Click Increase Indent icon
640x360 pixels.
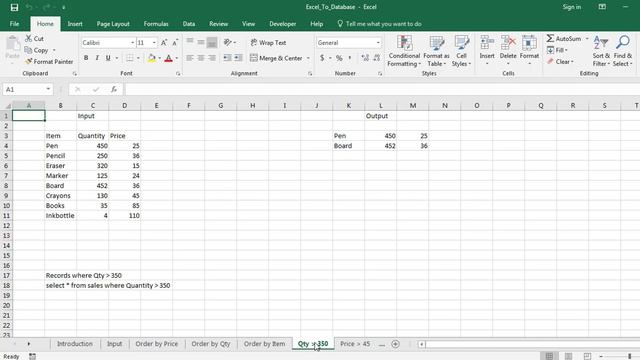[238, 58]
